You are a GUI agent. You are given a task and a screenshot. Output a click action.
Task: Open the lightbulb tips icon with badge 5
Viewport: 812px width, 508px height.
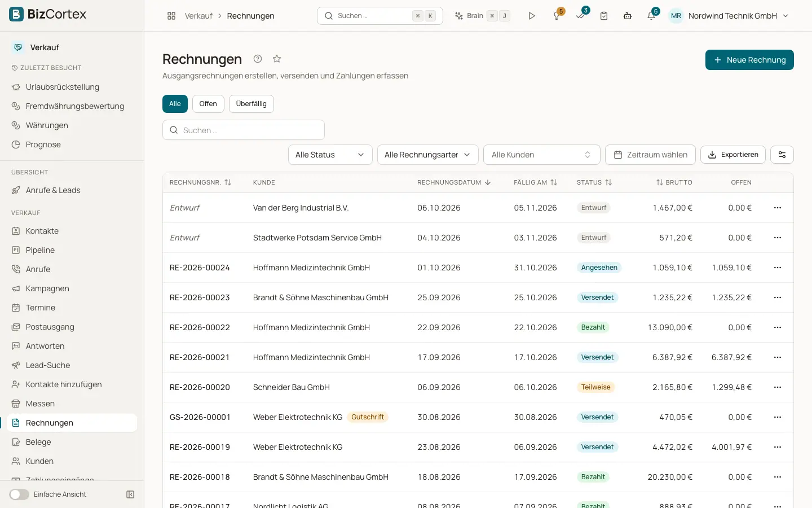coord(557,16)
